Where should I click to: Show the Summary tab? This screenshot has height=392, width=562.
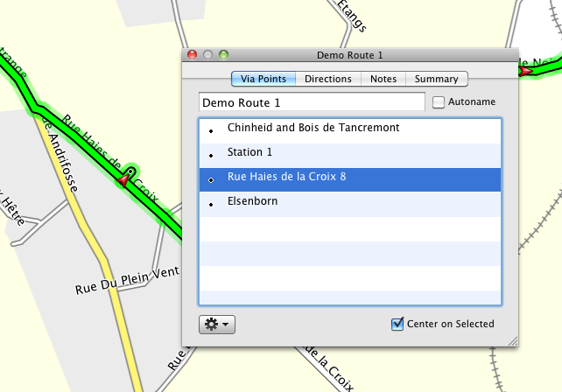coord(437,79)
